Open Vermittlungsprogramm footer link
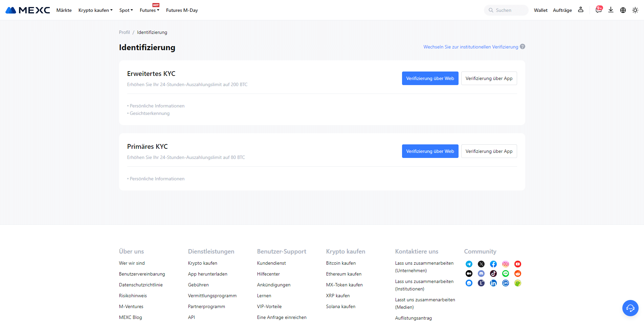The height and width of the screenshot is (323, 644). [213, 296]
